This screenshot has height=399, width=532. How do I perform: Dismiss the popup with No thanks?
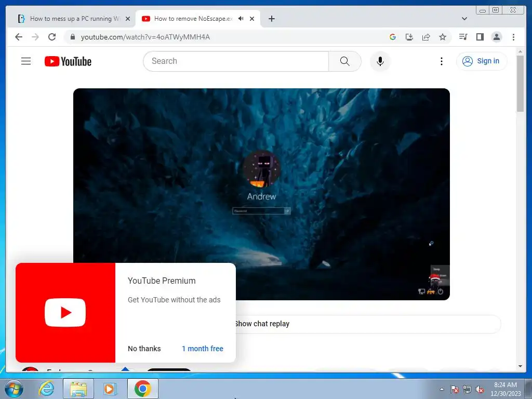(x=144, y=349)
